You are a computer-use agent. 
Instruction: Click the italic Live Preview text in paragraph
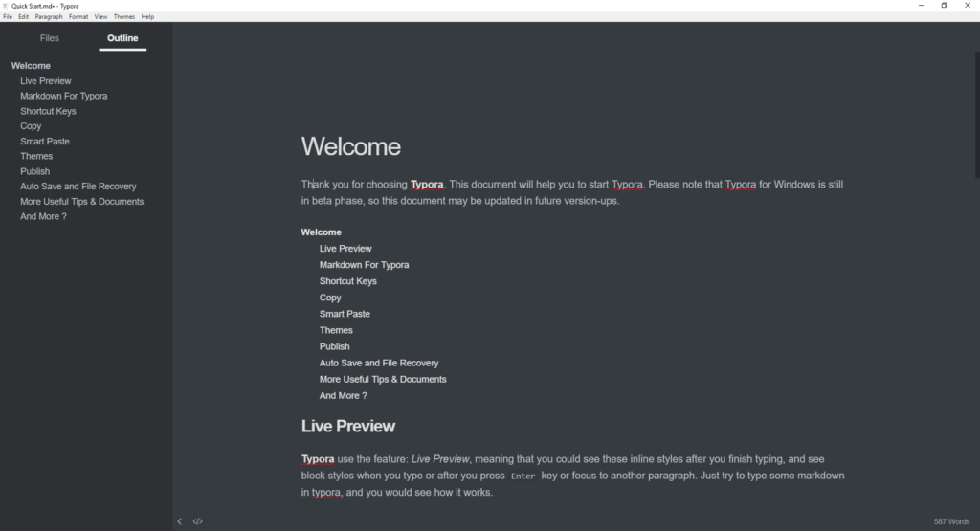click(440, 459)
